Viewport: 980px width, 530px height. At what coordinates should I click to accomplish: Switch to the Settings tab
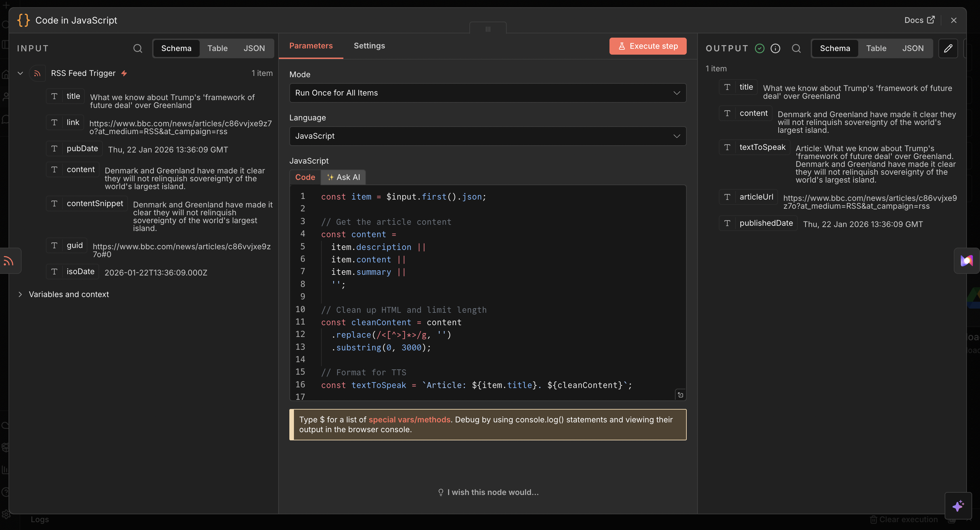tap(369, 45)
